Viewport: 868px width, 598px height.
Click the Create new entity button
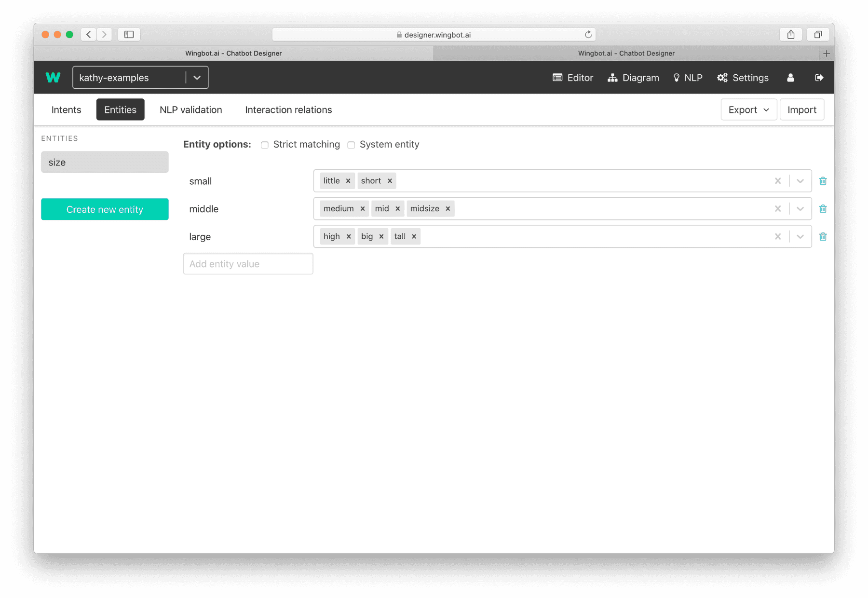pos(105,209)
